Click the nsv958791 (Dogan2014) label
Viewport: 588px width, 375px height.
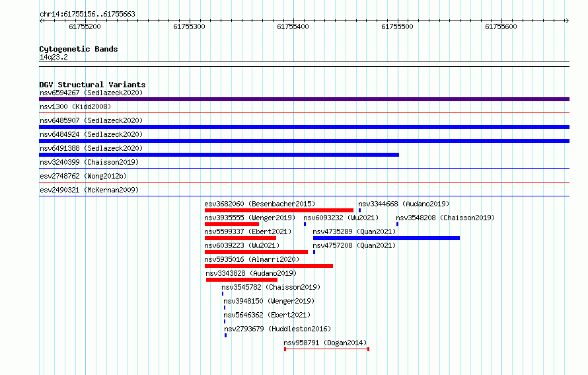pos(325,343)
